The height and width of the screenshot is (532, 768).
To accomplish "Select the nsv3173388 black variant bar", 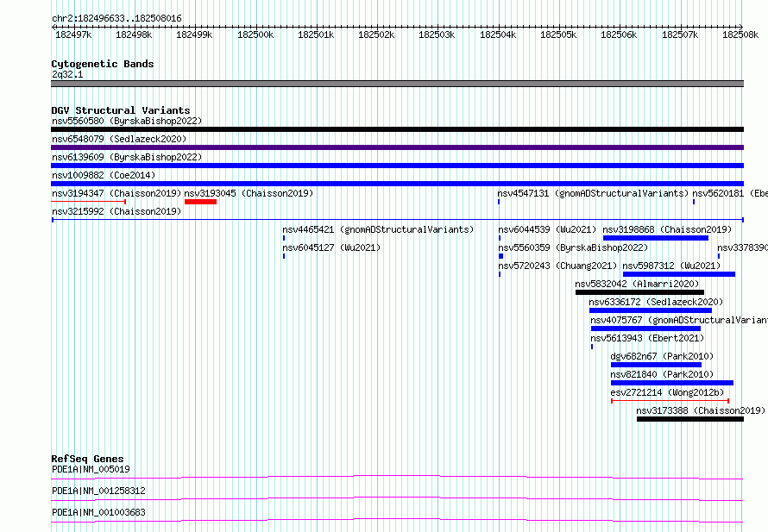I will click(x=690, y=419).
